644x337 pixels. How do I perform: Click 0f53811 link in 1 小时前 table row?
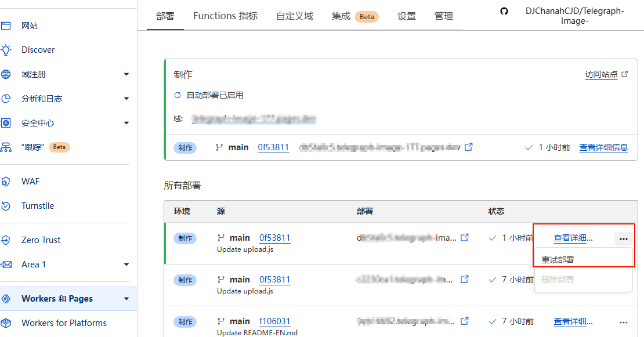(x=275, y=238)
